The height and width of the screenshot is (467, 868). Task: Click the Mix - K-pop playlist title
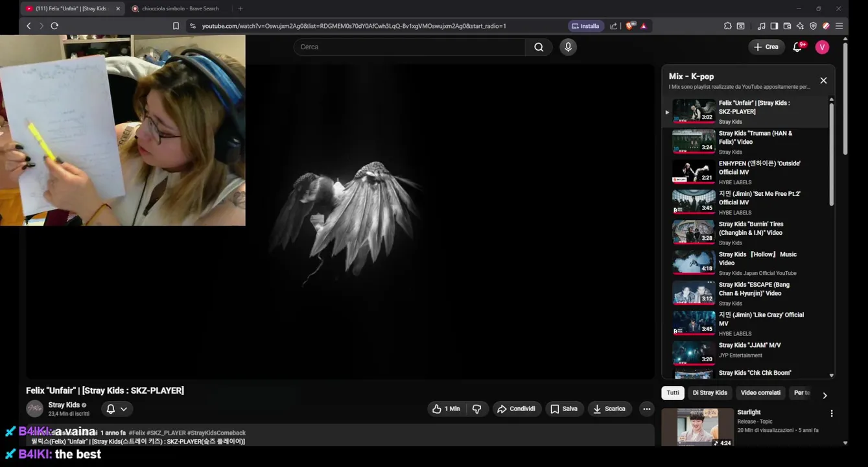pos(691,76)
